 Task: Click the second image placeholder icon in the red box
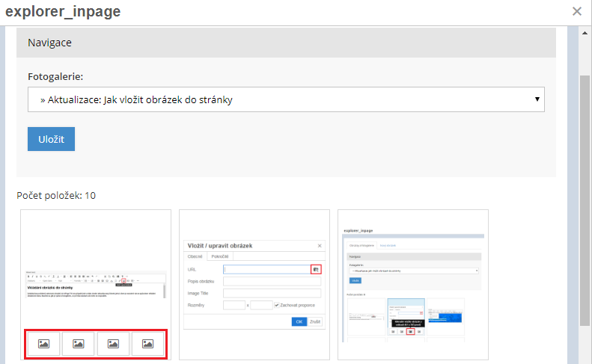click(78, 344)
